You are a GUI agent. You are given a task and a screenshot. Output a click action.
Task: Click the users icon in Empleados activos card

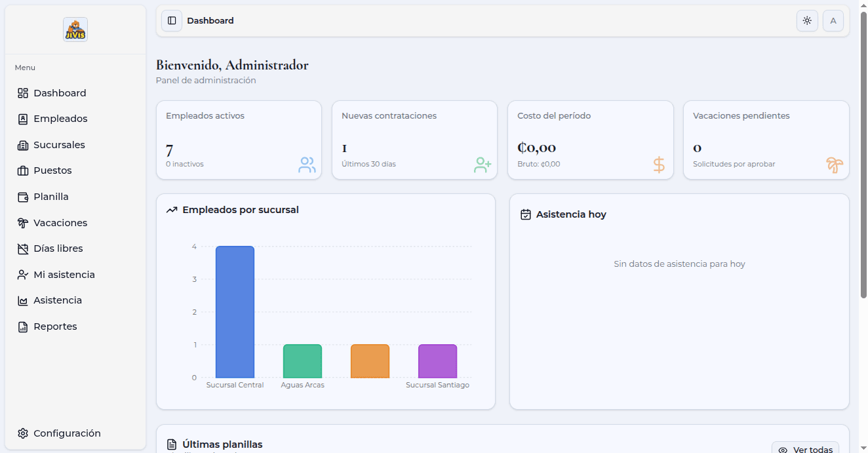[x=307, y=165]
